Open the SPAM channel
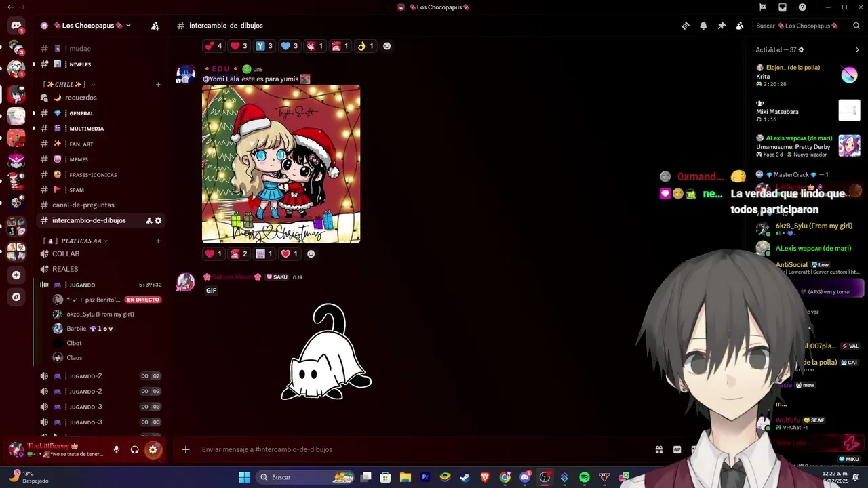 (101, 190)
